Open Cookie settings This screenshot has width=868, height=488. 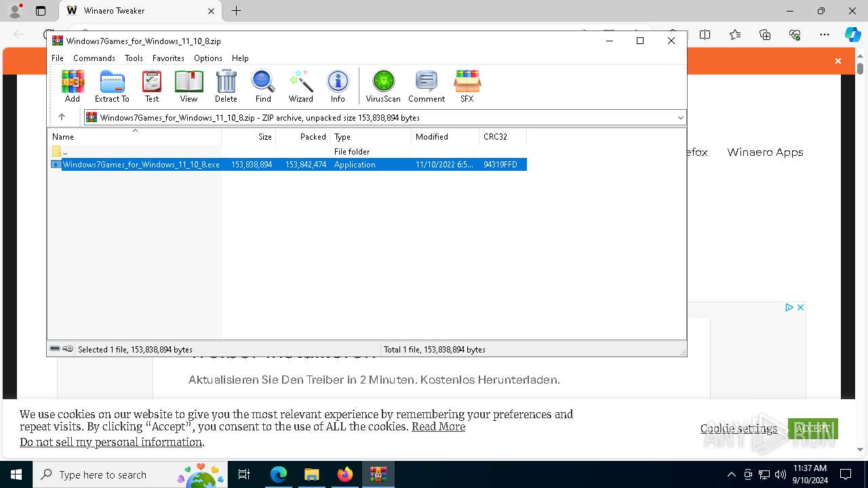pyautogui.click(x=738, y=428)
